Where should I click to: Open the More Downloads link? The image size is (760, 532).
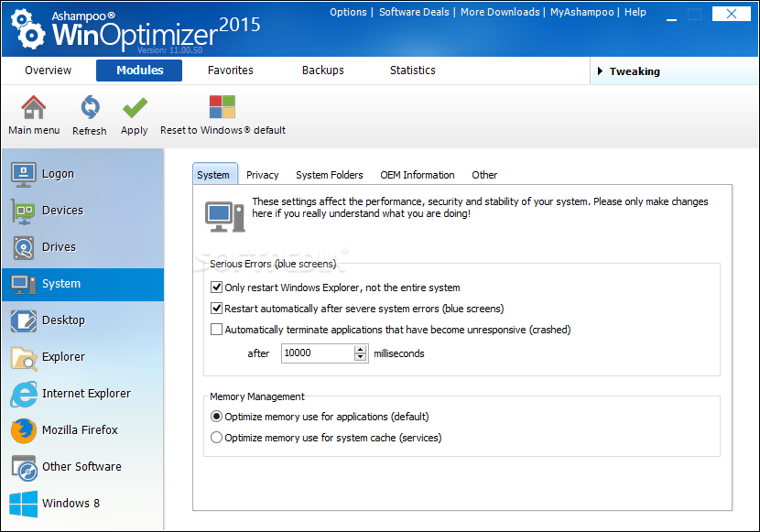(500, 12)
